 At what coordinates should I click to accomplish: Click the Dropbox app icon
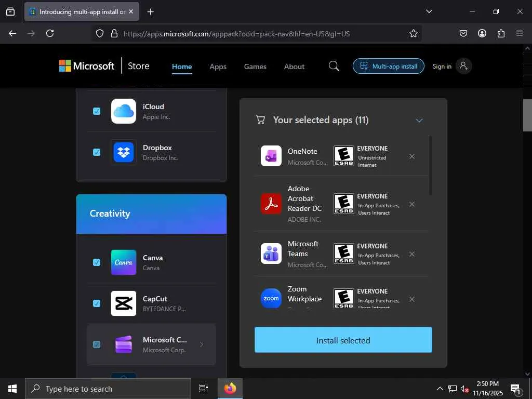[x=124, y=152]
